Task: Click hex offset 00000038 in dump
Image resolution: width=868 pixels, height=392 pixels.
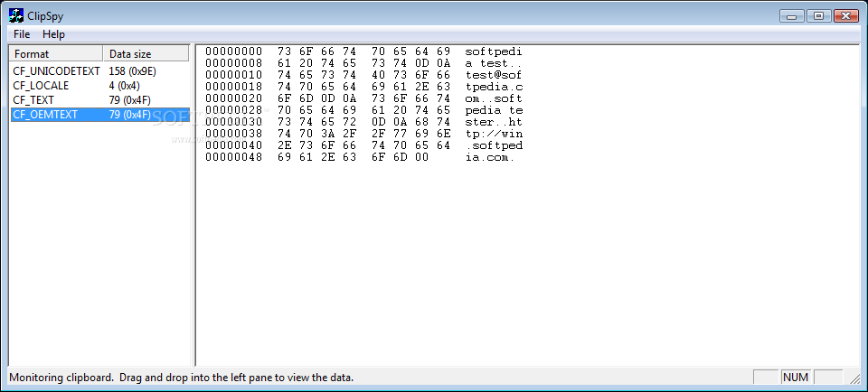Action: click(x=233, y=134)
